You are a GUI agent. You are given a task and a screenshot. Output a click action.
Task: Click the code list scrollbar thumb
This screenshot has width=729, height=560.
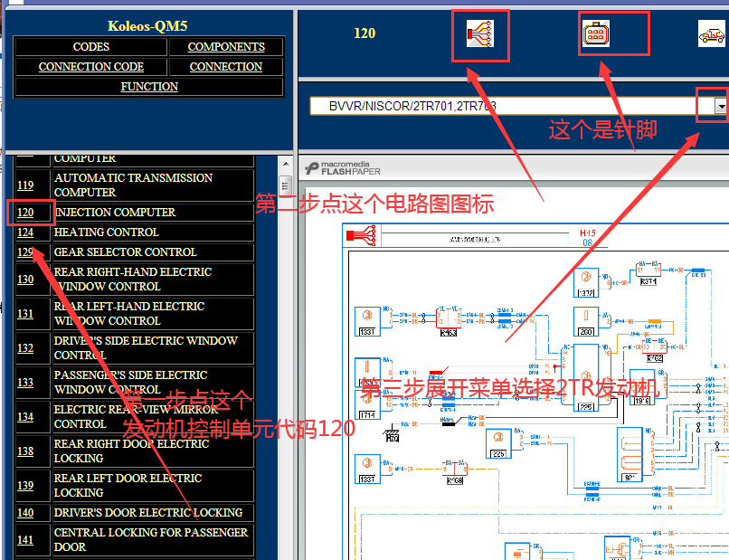click(286, 187)
